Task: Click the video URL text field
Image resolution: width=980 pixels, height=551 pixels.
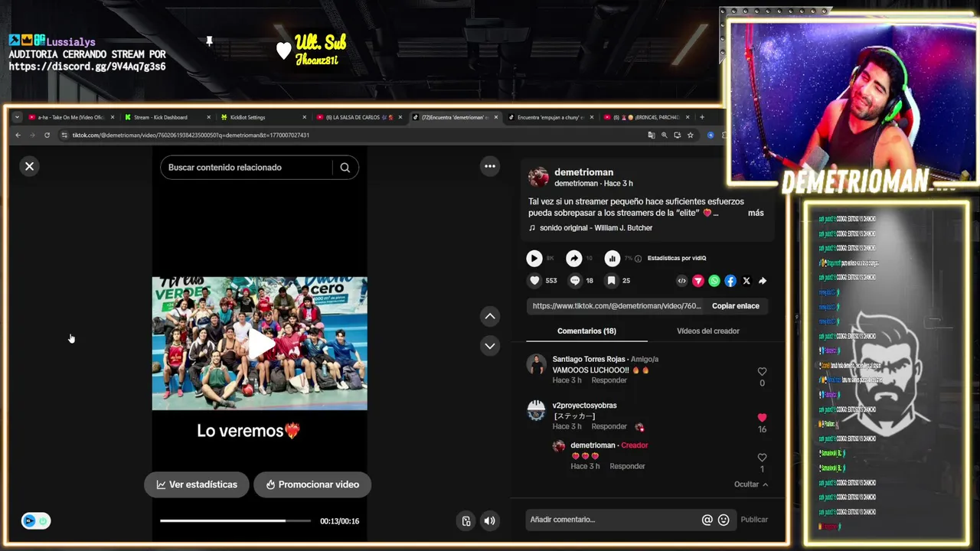Action: click(616, 306)
